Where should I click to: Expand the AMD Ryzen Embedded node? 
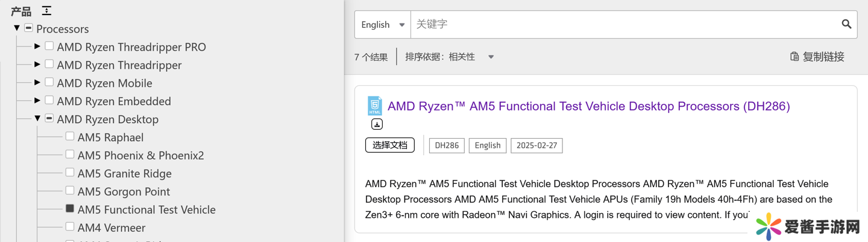click(x=37, y=101)
